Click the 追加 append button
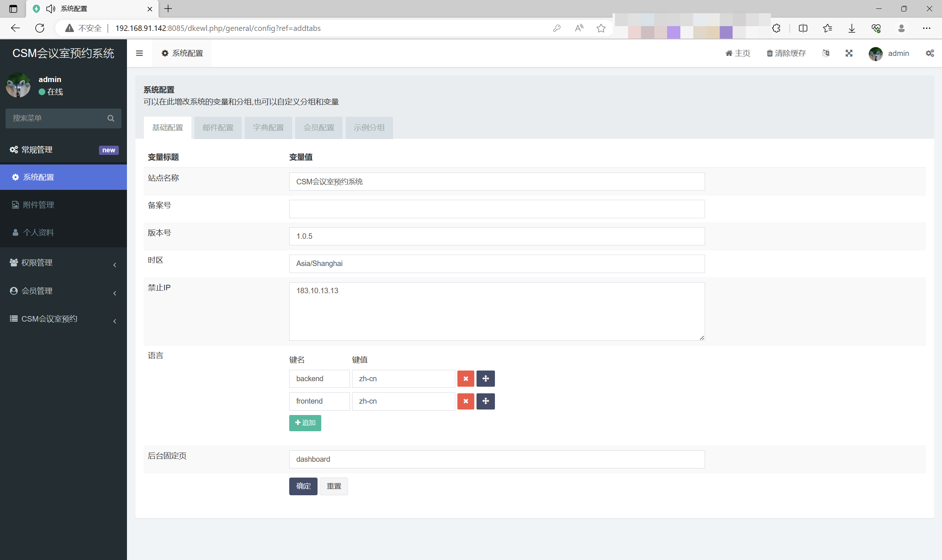942x560 pixels. tap(305, 423)
